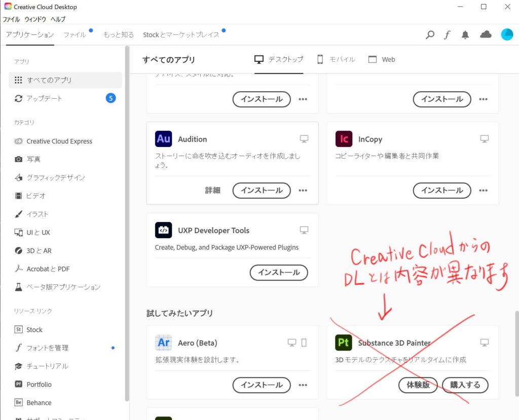Switch to Stock とマーケットプレイス tab

click(181, 35)
